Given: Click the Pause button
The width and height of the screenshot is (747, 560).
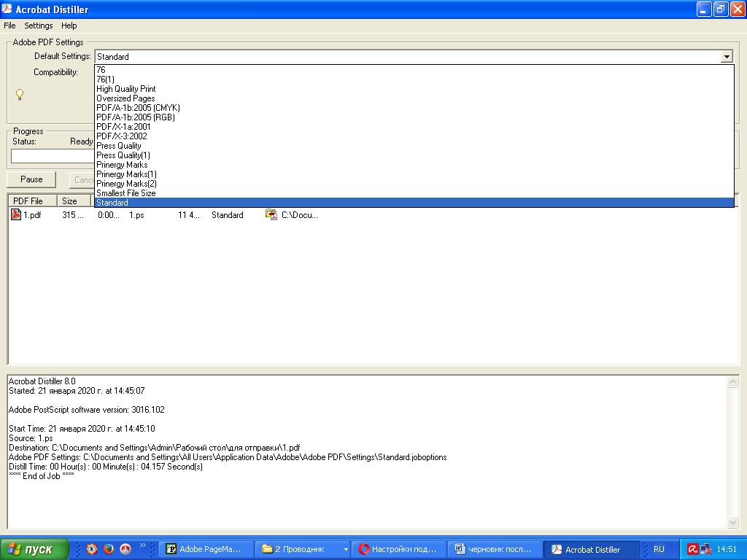Looking at the screenshot, I should (x=31, y=179).
